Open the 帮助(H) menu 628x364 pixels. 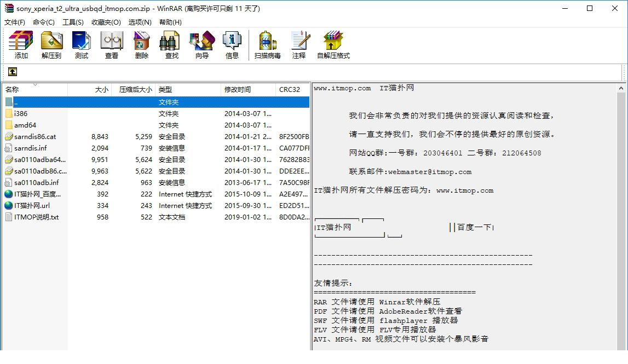pyautogui.click(x=171, y=22)
